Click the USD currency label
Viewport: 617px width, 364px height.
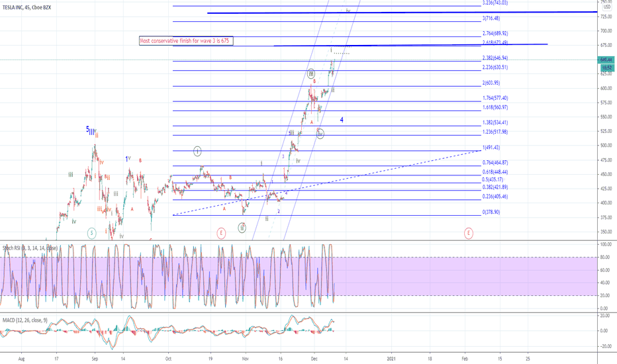[x=607, y=7]
